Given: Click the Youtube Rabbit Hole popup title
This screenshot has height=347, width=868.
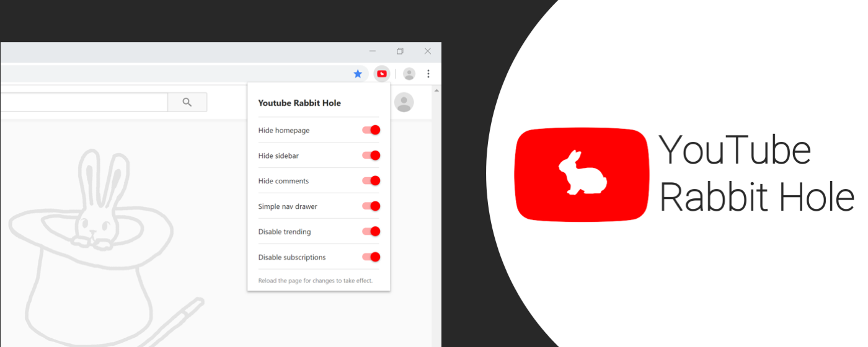Looking at the screenshot, I should point(299,103).
